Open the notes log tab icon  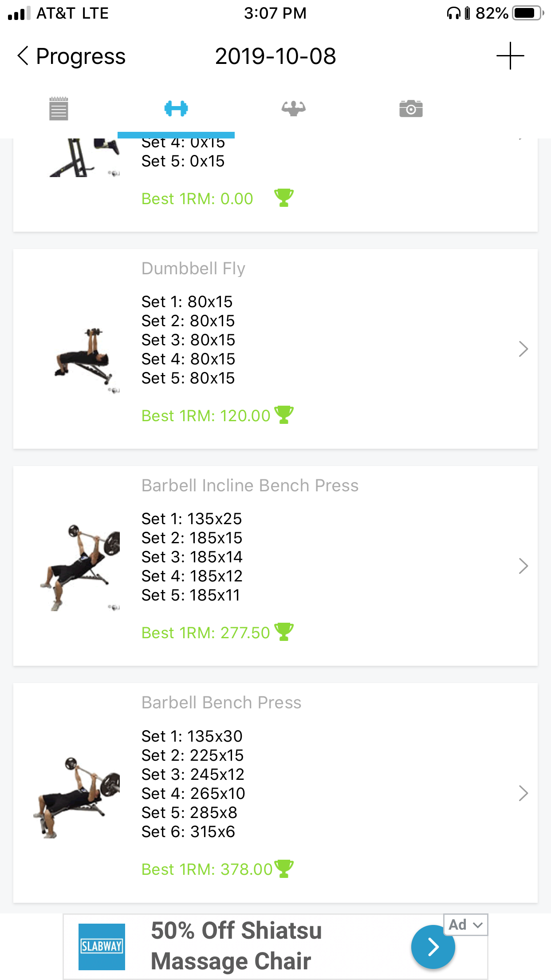click(x=59, y=109)
